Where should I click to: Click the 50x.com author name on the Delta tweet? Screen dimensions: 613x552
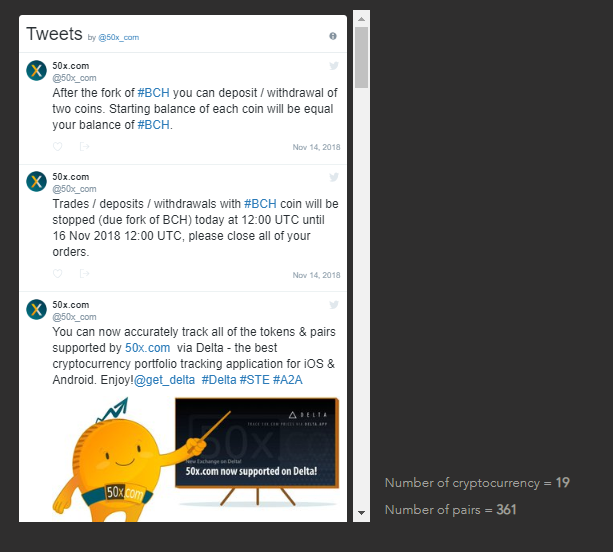coord(71,305)
